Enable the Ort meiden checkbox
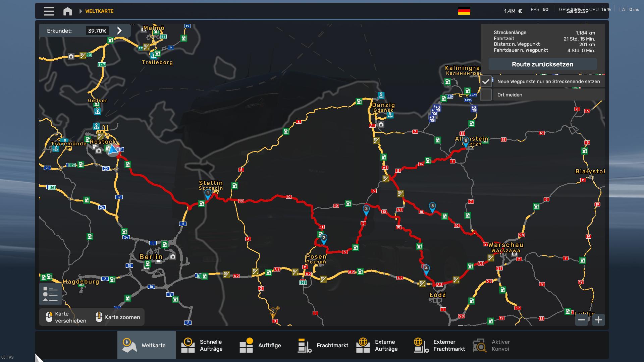The height and width of the screenshot is (362, 644). pyautogui.click(x=486, y=95)
